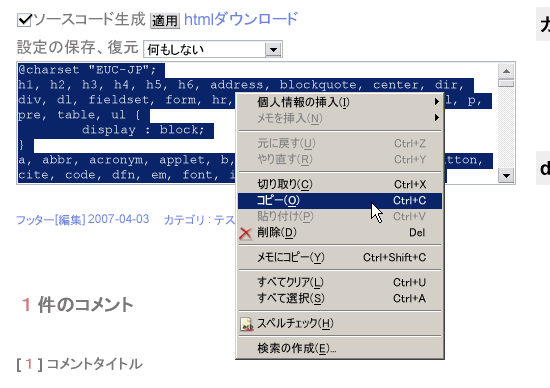
Task: Select 検索の作成 menu entry
Action: click(340, 348)
